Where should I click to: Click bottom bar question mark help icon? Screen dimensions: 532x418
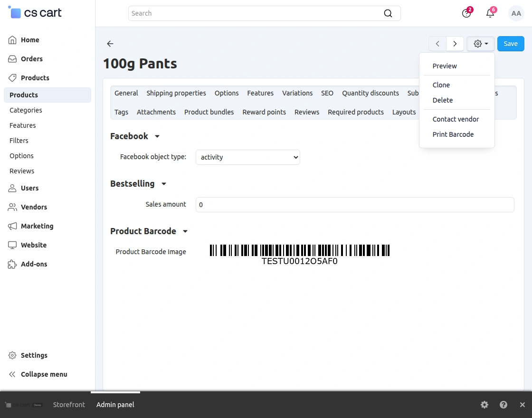(x=503, y=405)
